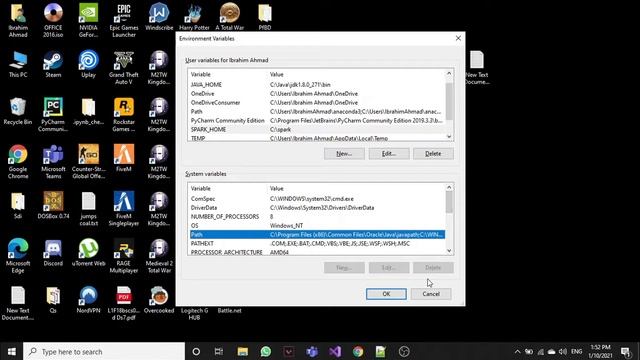Open WhatsApp from the taskbar
Screen dimensions: 640x360
pos(266,351)
